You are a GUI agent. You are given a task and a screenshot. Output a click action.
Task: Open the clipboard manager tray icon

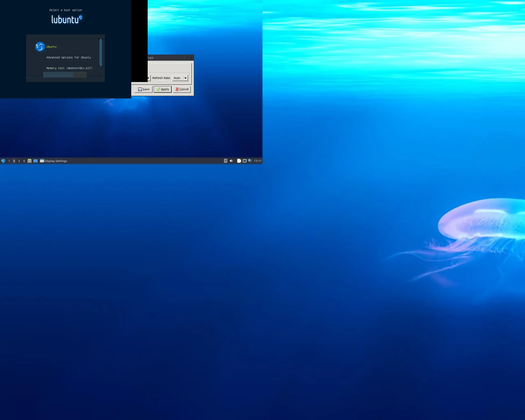point(239,161)
